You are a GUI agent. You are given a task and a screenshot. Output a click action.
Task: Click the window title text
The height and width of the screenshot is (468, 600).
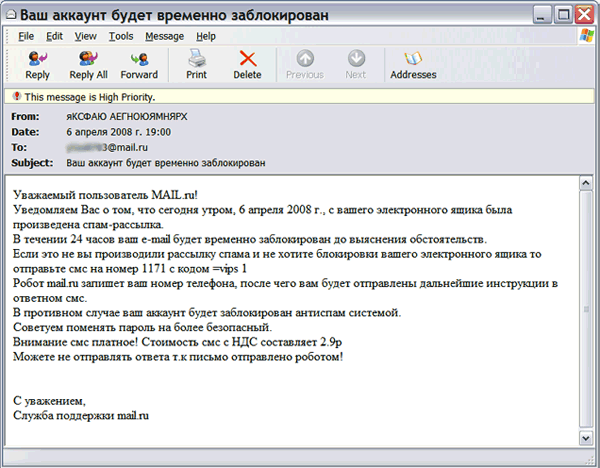click(174, 15)
